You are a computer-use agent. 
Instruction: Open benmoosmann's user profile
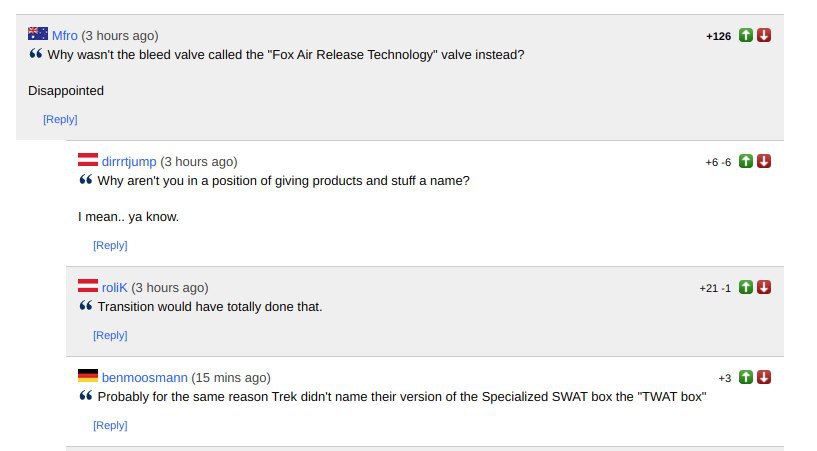tap(144, 378)
